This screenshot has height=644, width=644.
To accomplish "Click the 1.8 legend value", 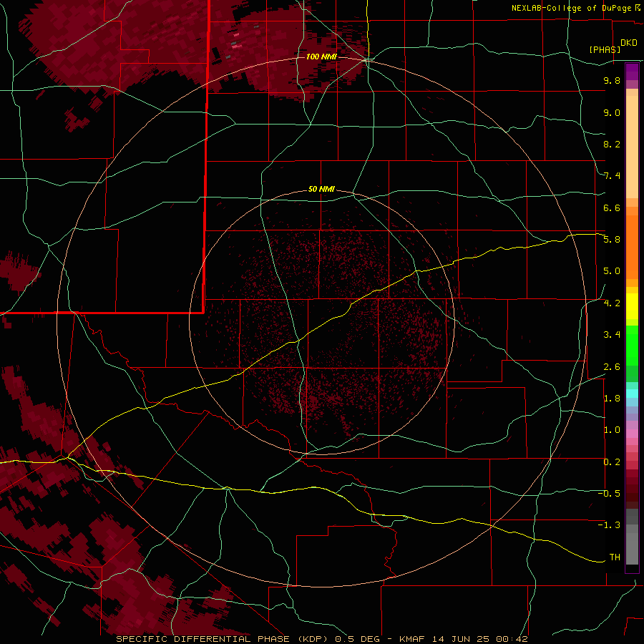I will tap(612, 399).
